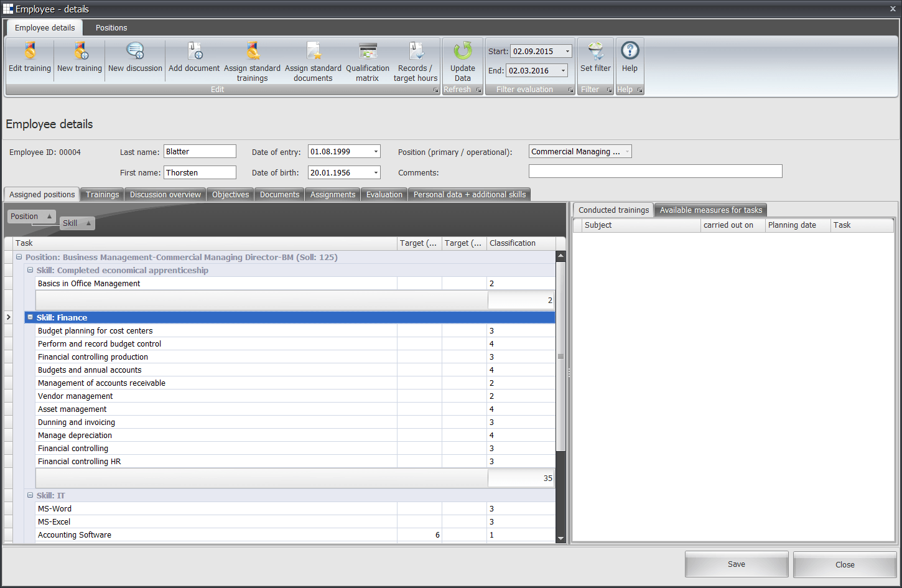Collapse Skill: IT group

(x=30, y=495)
